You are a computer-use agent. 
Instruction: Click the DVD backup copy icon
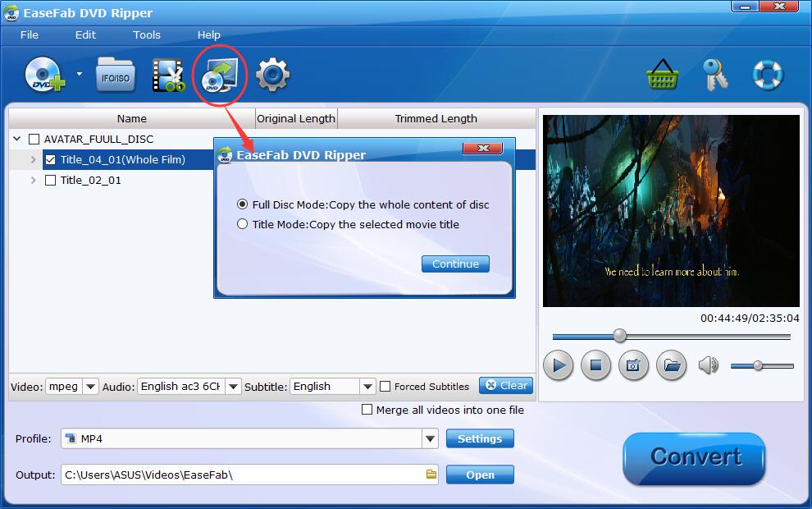pyautogui.click(x=220, y=76)
